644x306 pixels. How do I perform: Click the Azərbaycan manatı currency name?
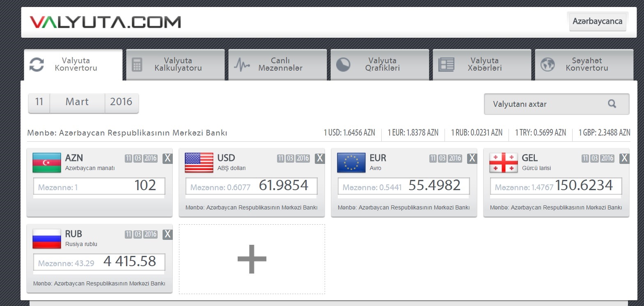[90, 168]
